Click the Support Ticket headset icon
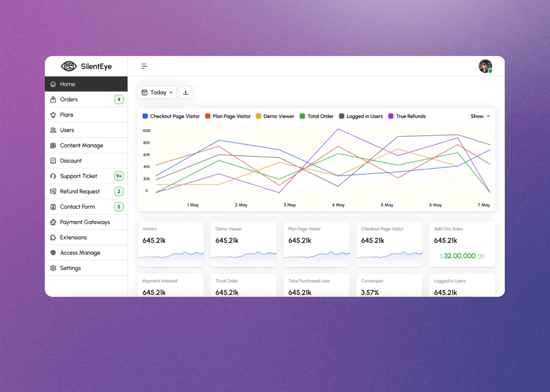Image resolution: width=550 pixels, height=392 pixels. pyautogui.click(x=53, y=176)
